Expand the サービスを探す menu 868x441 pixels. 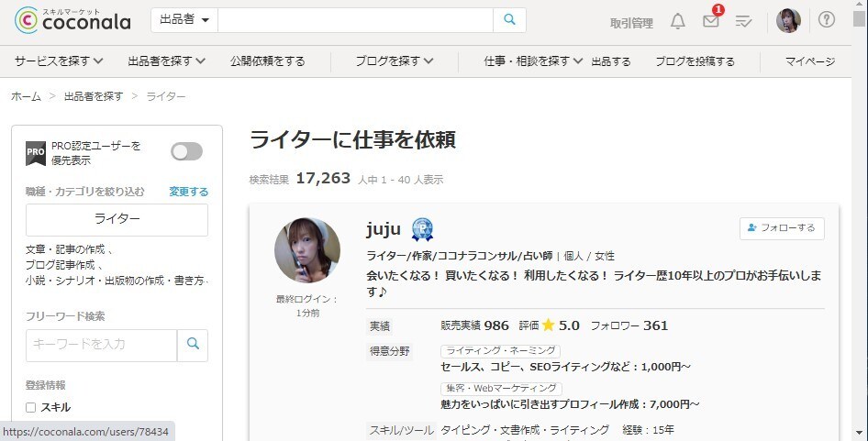click(59, 61)
